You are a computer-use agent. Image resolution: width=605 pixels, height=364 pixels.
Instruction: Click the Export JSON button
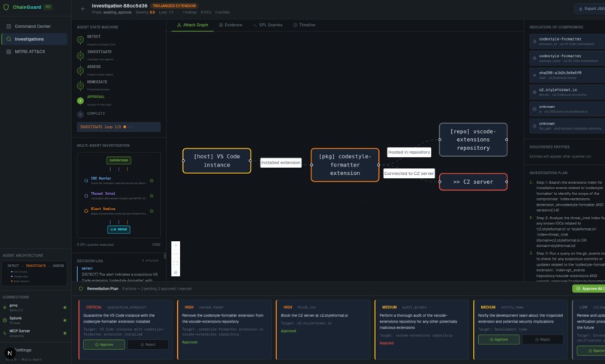point(590,8)
